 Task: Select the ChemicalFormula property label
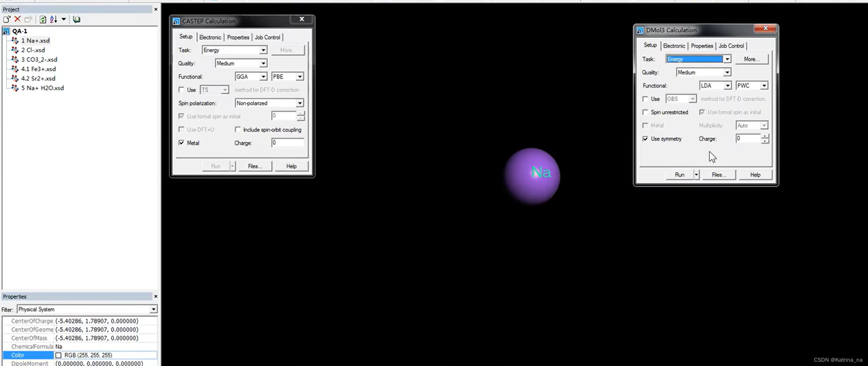point(32,347)
